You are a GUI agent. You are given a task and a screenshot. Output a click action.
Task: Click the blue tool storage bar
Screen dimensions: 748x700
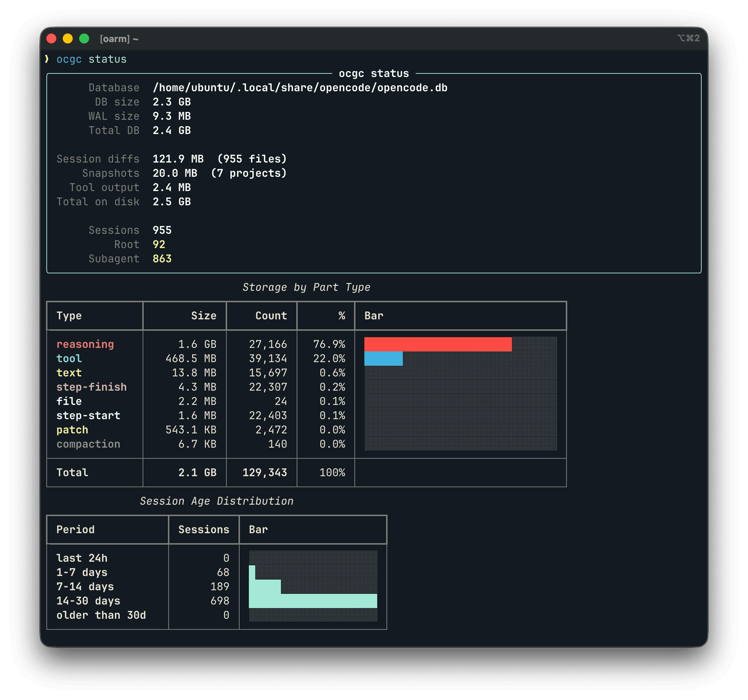tap(383, 359)
